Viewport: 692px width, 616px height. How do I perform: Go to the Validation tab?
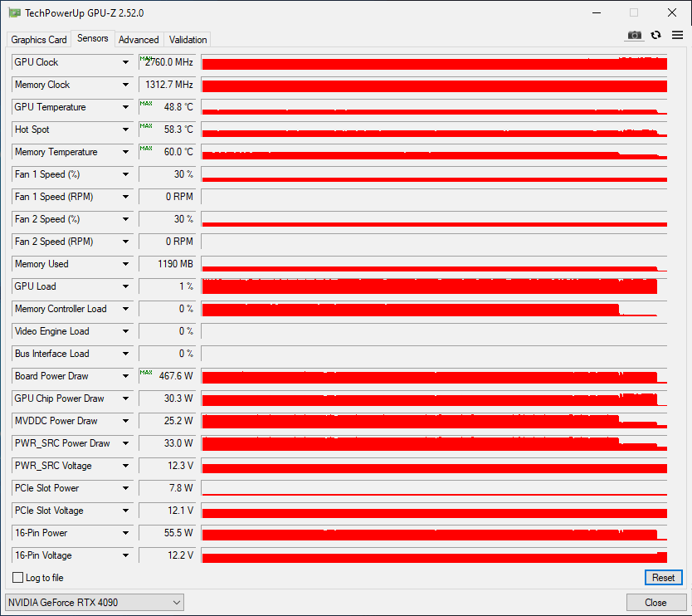click(x=188, y=40)
